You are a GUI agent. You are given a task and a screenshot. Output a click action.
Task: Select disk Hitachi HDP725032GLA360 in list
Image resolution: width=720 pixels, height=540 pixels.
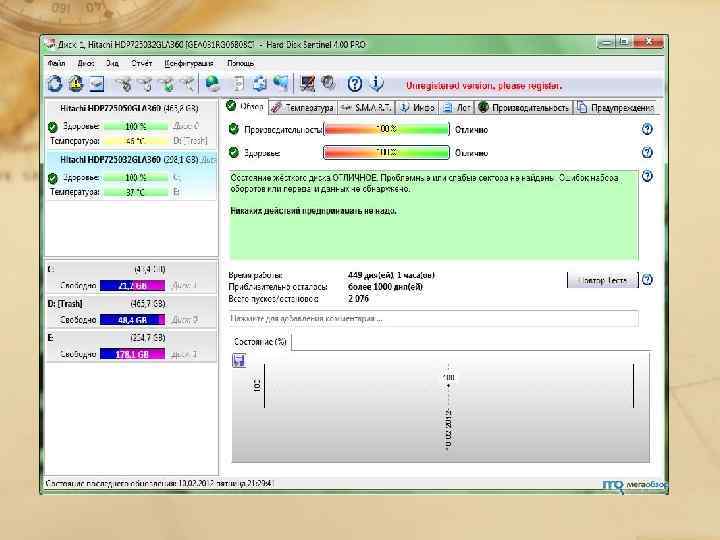click(131, 176)
